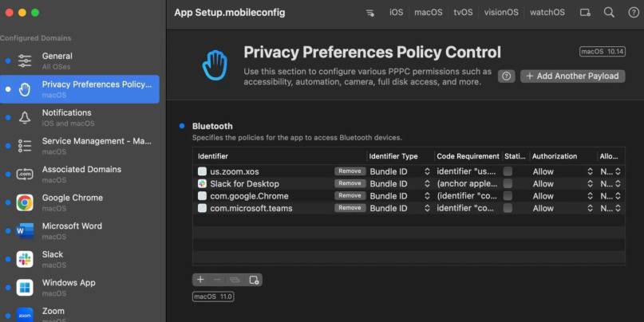Click the filter list icon left of iOS

370,13
